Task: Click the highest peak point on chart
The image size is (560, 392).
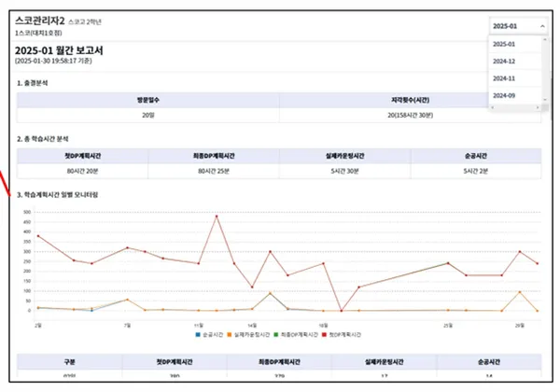Action: [x=217, y=217]
